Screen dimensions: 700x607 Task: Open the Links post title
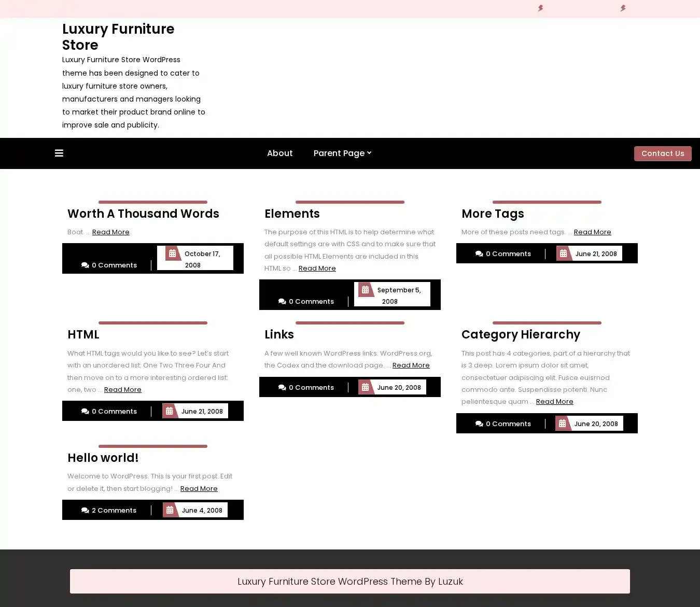[x=279, y=334]
